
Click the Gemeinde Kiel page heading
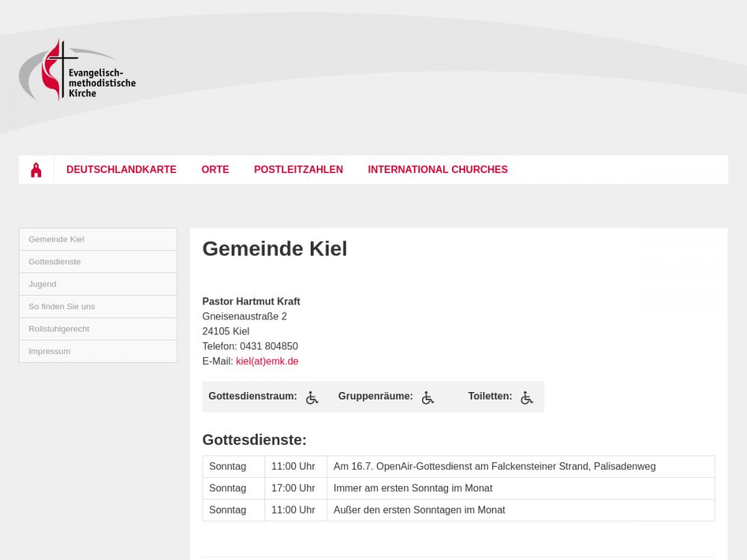point(274,249)
